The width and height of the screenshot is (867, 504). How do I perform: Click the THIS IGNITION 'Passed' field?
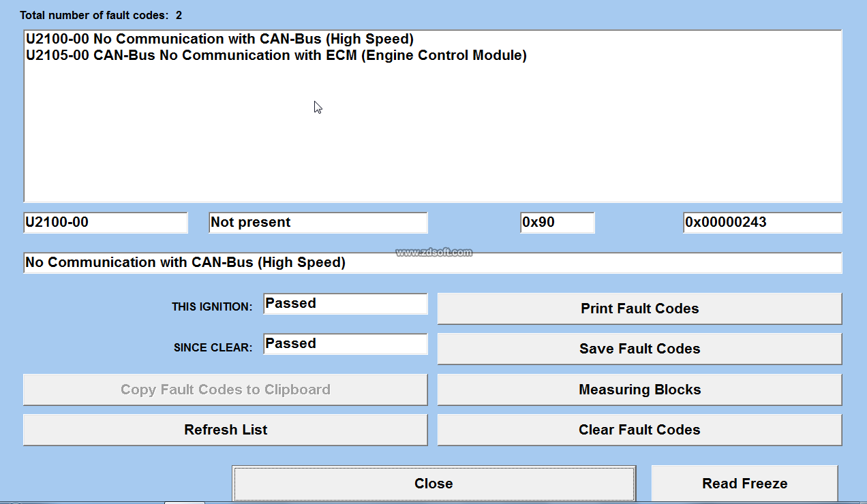tap(345, 304)
